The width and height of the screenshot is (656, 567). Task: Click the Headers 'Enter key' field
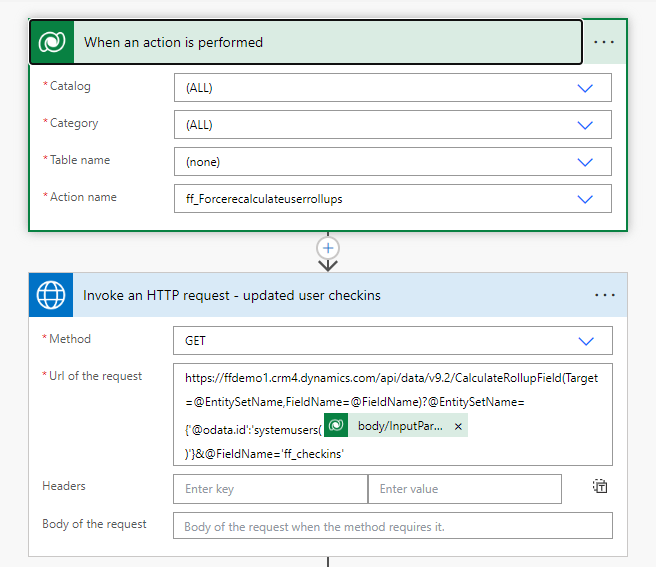coord(270,489)
